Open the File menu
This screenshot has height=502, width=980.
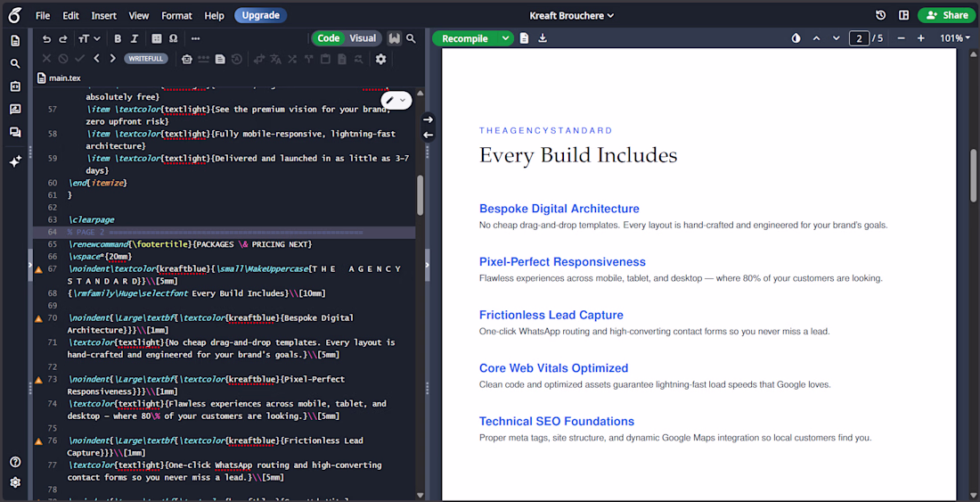pyautogui.click(x=43, y=16)
